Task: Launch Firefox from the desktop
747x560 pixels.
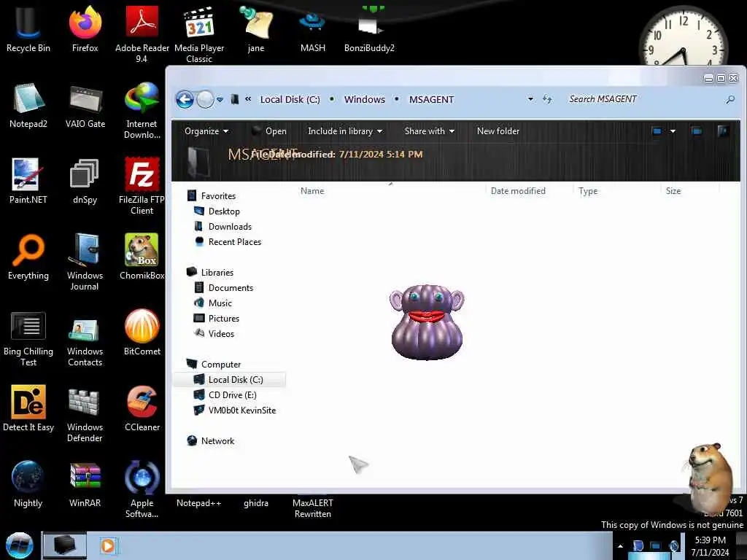Action: coord(85,29)
